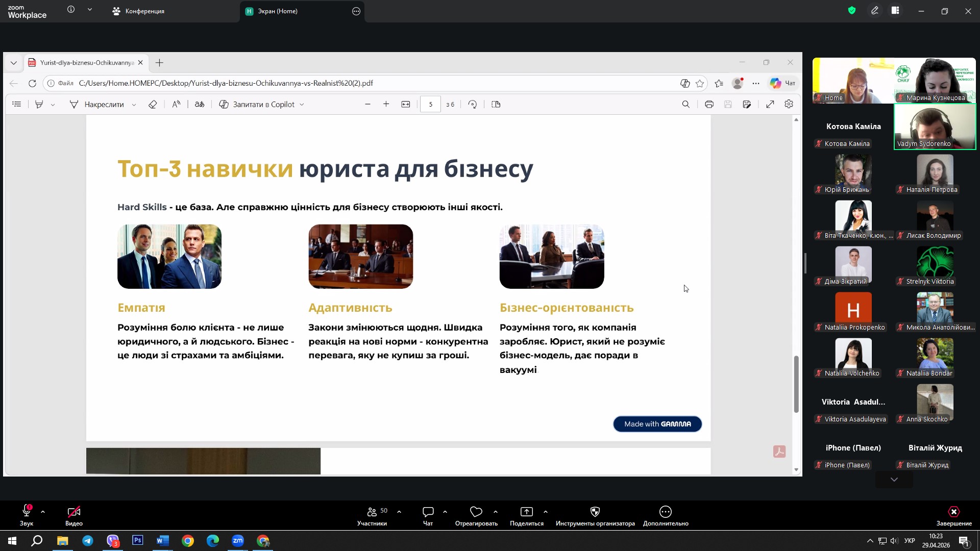
Task: Toggle the Накреслити draw tool
Action: pos(97,104)
